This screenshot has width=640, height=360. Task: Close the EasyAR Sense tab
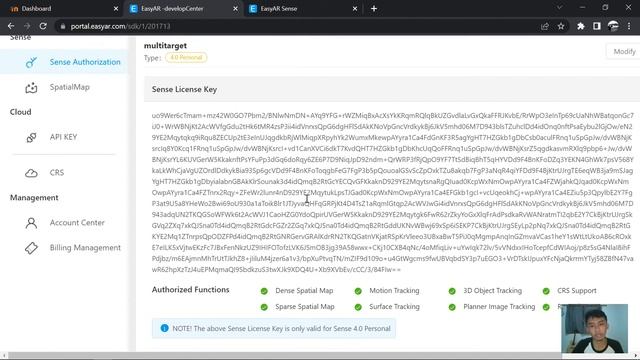(355, 9)
